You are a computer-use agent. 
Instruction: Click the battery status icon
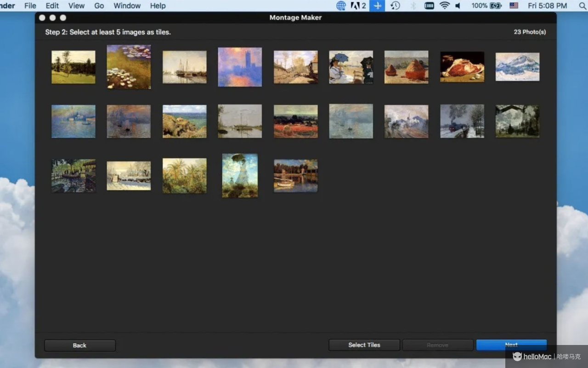(496, 6)
